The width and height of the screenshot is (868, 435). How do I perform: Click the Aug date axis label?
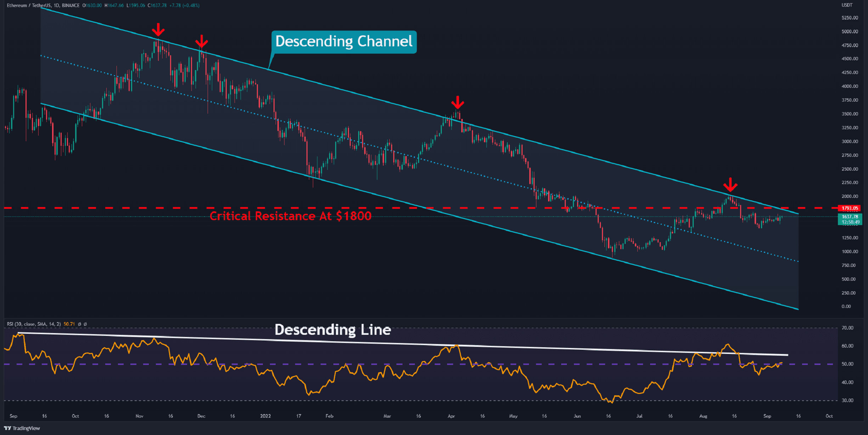pos(703,416)
